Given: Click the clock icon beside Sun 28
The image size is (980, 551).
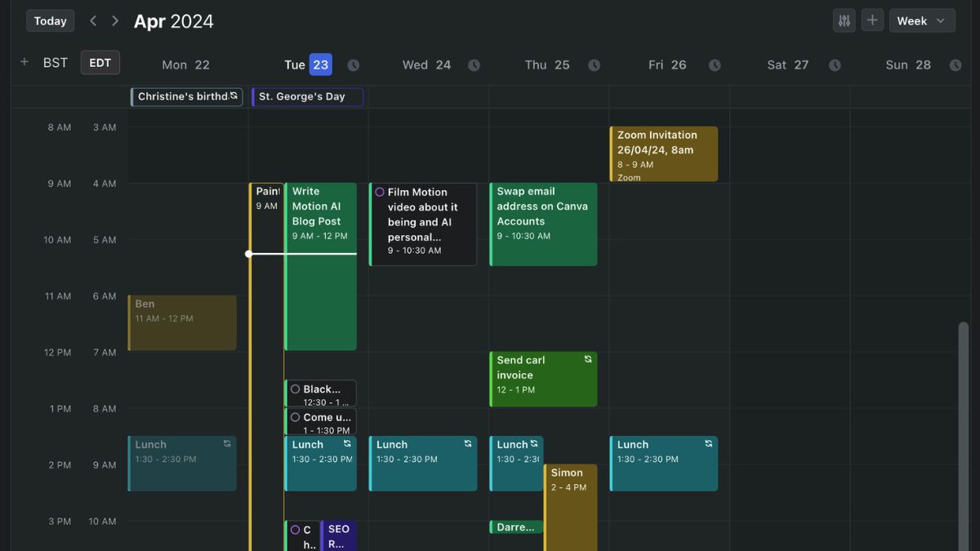Looking at the screenshot, I should (x=955, y=64).
